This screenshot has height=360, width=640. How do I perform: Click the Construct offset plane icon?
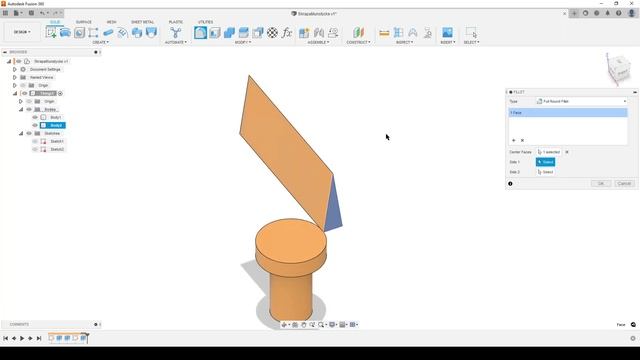coord(358,32)
